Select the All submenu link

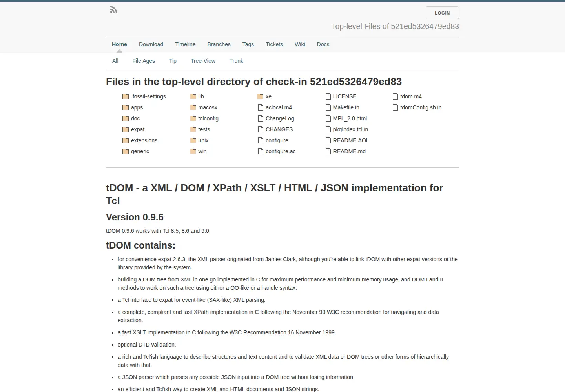tap(115, 61)
